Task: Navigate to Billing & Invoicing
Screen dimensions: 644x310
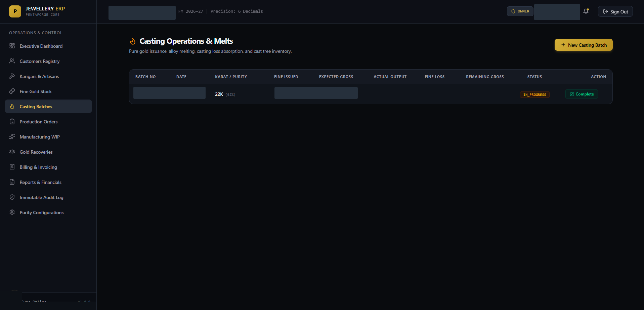Action: (48, 167)
